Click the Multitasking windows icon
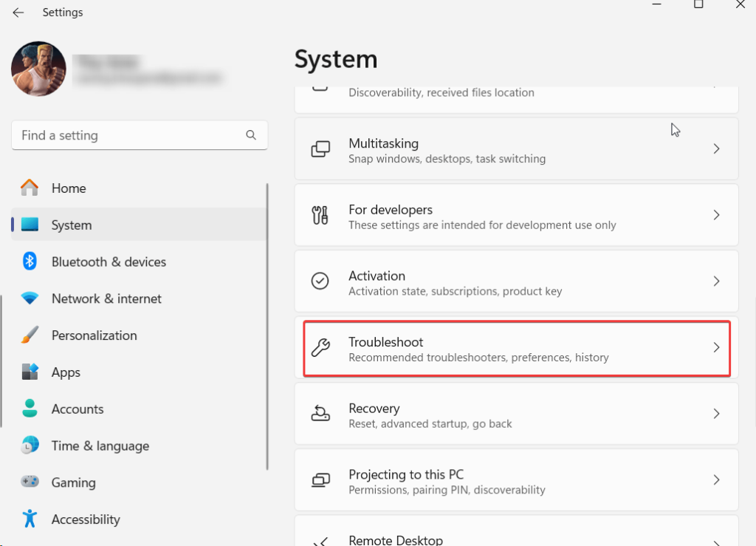756x546 pixels. coord(320,149)
